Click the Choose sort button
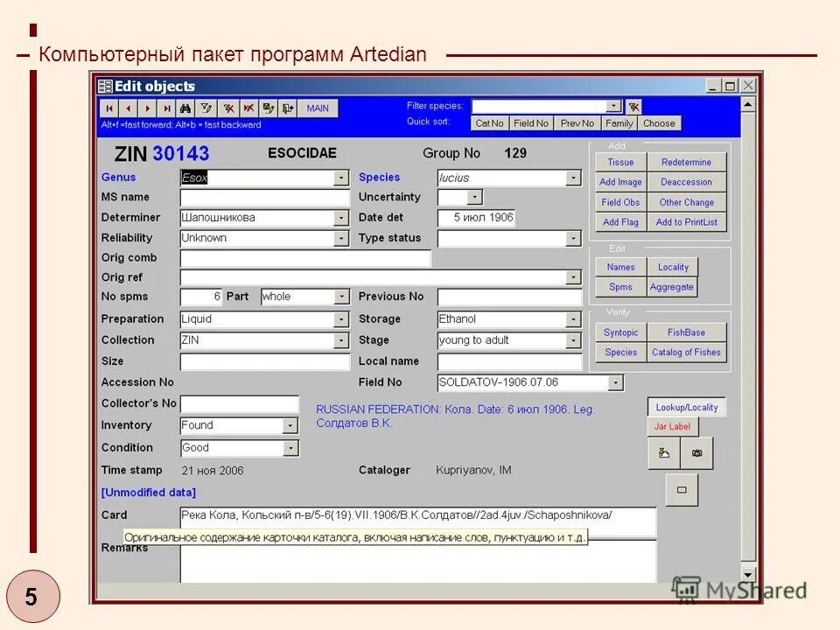 coord(659,123)
